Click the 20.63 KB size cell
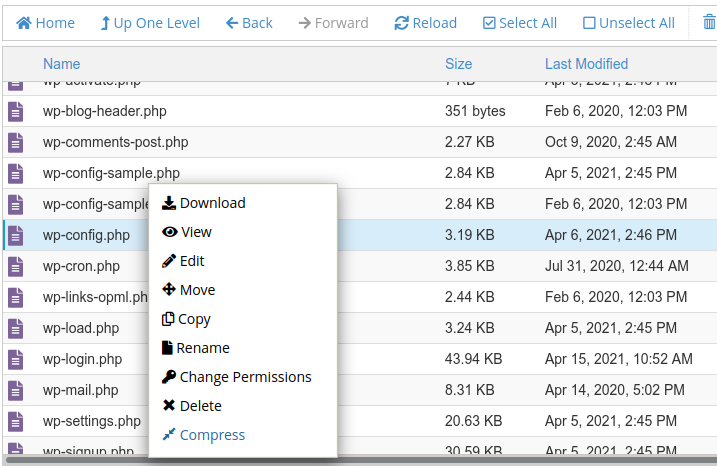717x466 pixels. [x=474, y=421]
